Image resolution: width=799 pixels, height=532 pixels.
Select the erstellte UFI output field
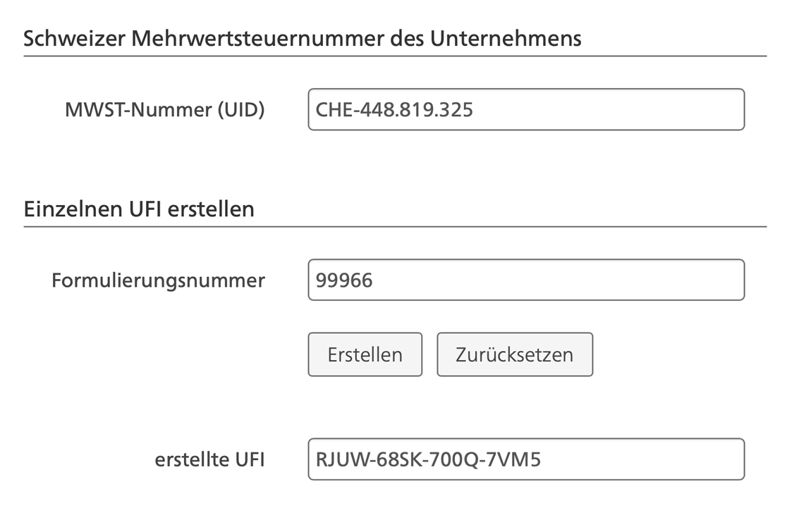tap(525, 459)
